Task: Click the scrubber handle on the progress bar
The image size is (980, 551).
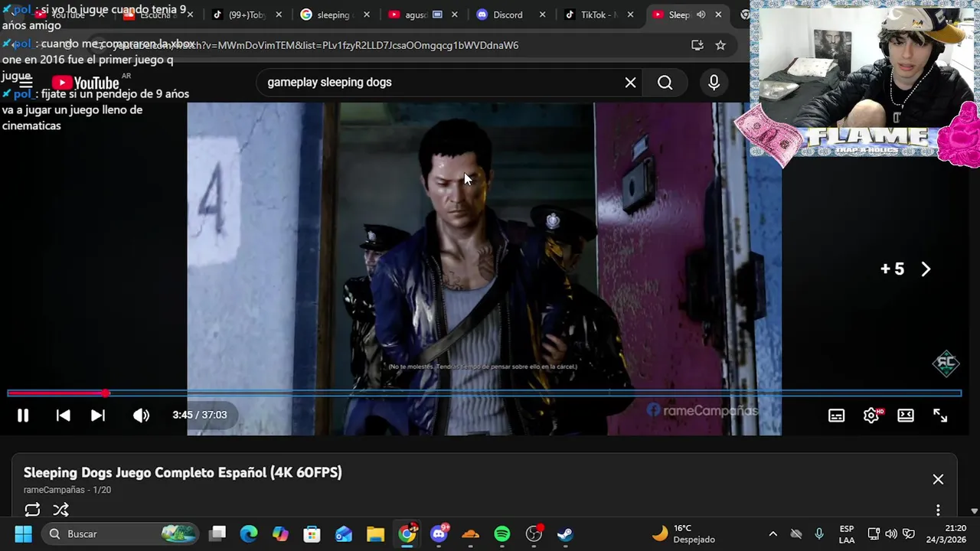Action: [x=106, y=393]
